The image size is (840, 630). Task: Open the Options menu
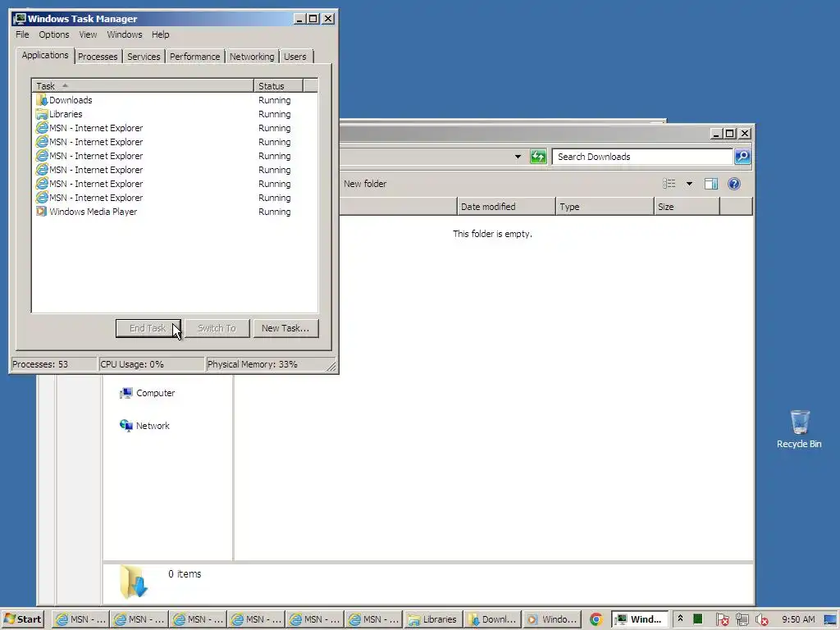pos(53,34)
